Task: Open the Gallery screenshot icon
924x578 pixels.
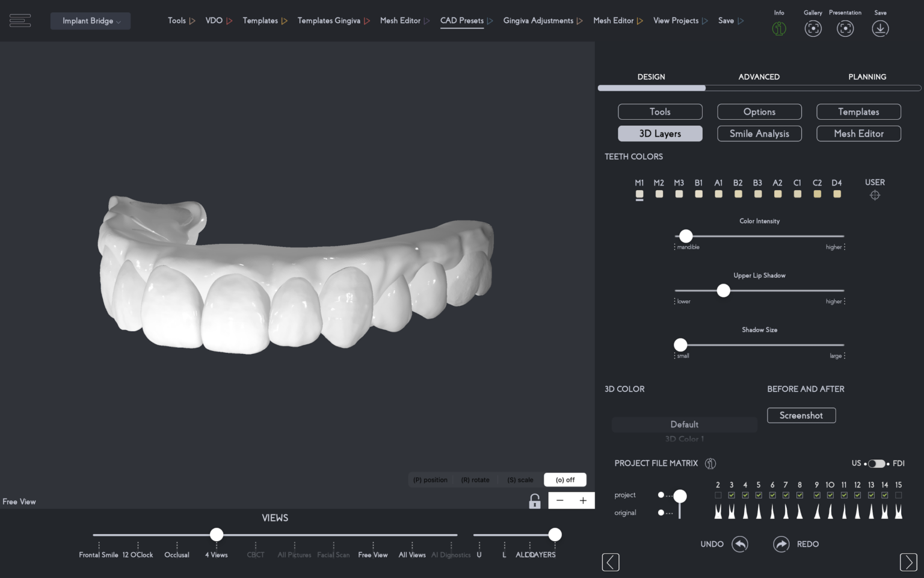Action: click(813, 28)
